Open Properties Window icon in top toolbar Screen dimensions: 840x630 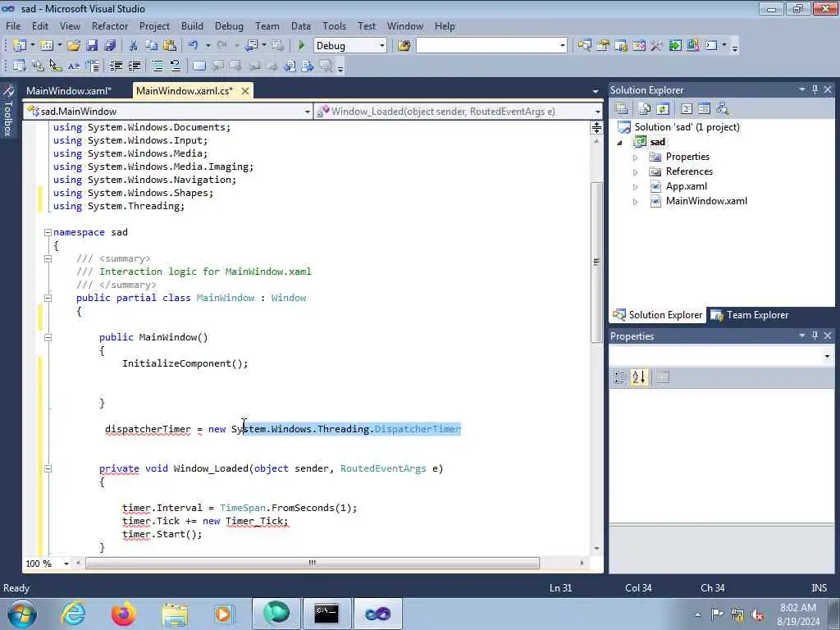point(603,46)
